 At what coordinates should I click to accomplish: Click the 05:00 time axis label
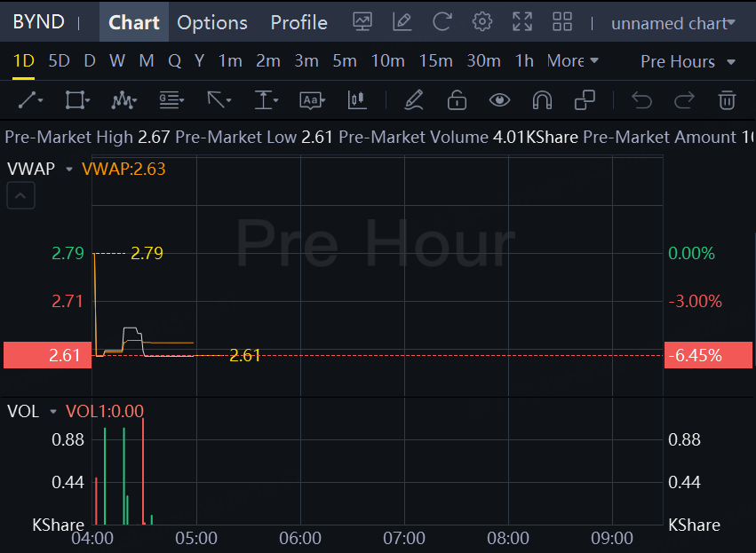[196, 538]
